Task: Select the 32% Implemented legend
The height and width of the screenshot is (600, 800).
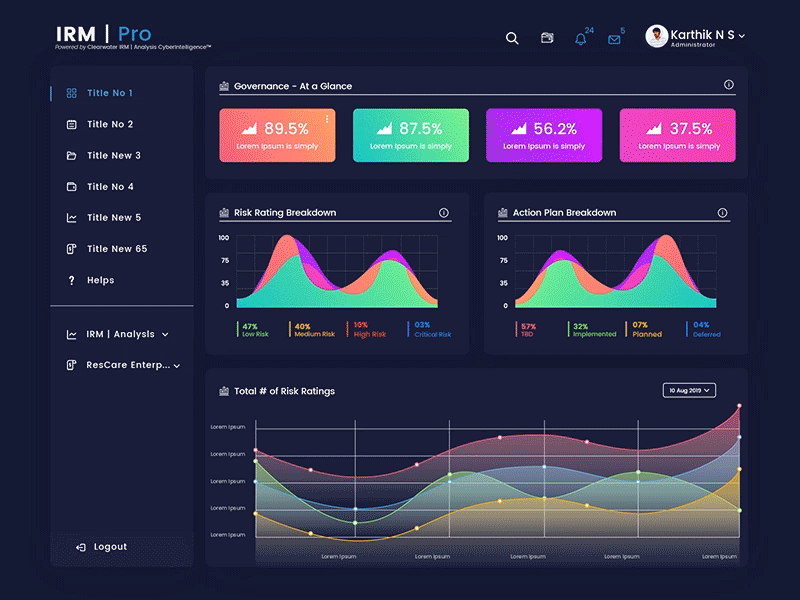Action: [592, 330]
